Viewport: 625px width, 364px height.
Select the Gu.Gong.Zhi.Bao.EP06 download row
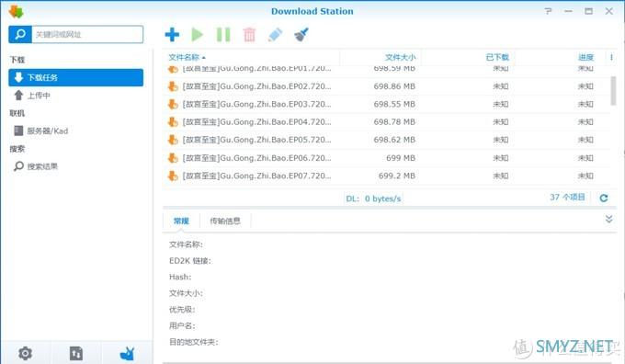click(387, 158)
